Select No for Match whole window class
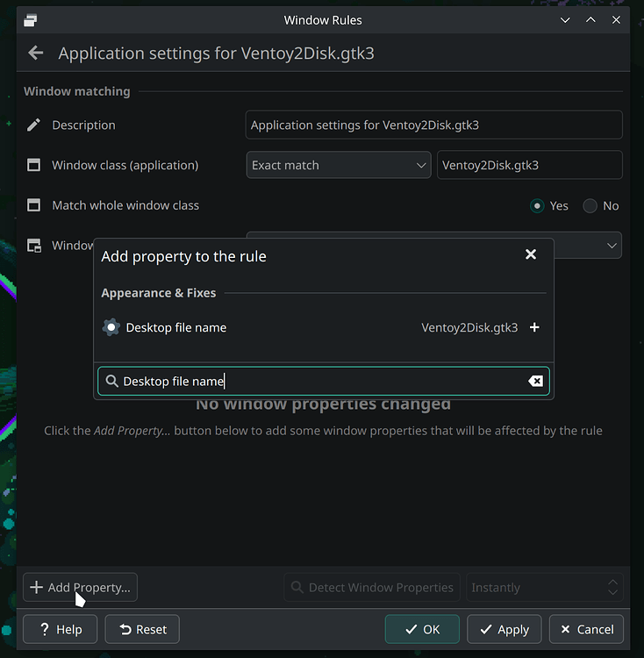Screen dimensions: 644x658 tap(590, 205)
